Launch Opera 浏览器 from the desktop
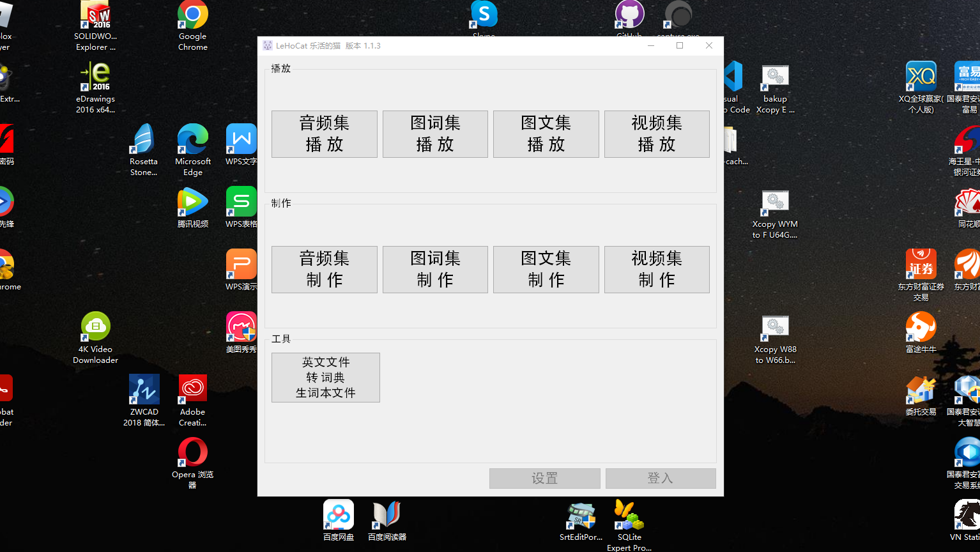This screenshot has width=980, height=552. tap(192, 452)
